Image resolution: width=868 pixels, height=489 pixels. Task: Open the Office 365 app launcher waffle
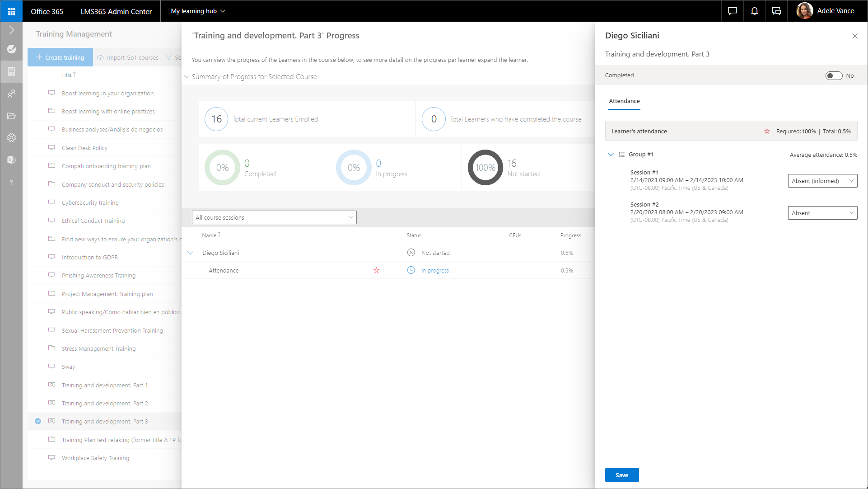point(11,11)
